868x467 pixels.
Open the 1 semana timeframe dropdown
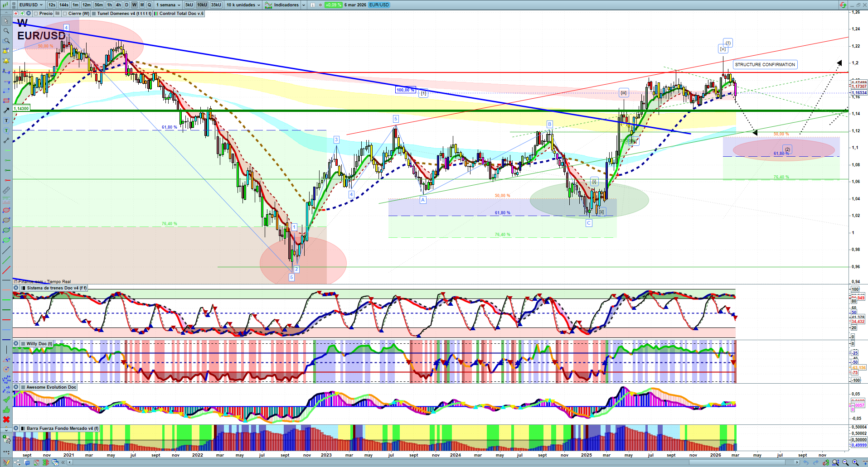tap(168, 5)
